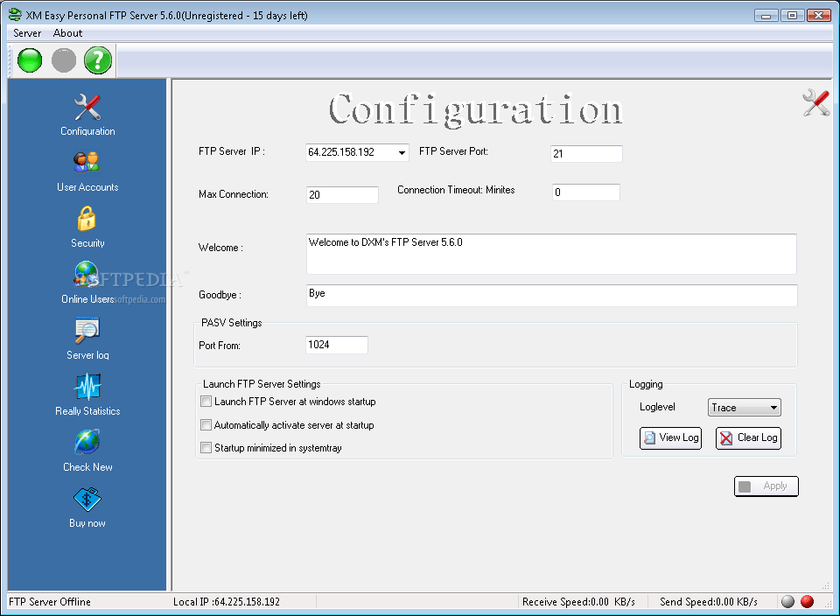This screenshot has height=616, width=840.
Task: Click the Goodbye message field
Action: [552, 296]
